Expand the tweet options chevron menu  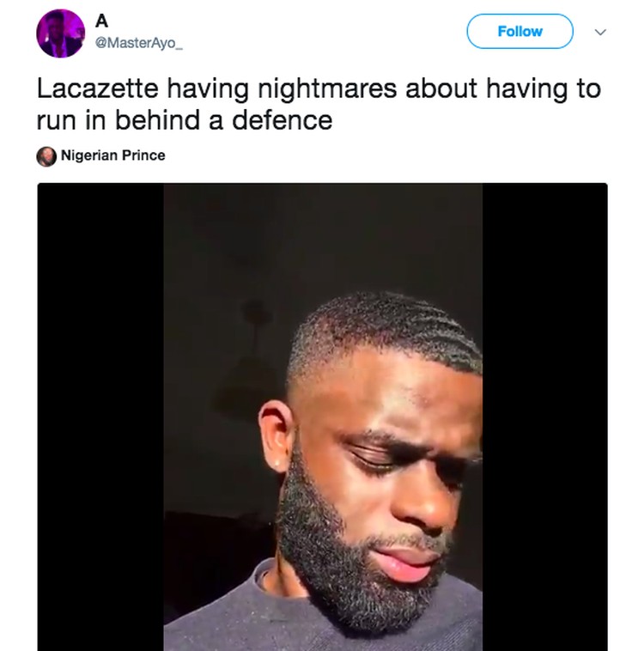coord(600,32)
